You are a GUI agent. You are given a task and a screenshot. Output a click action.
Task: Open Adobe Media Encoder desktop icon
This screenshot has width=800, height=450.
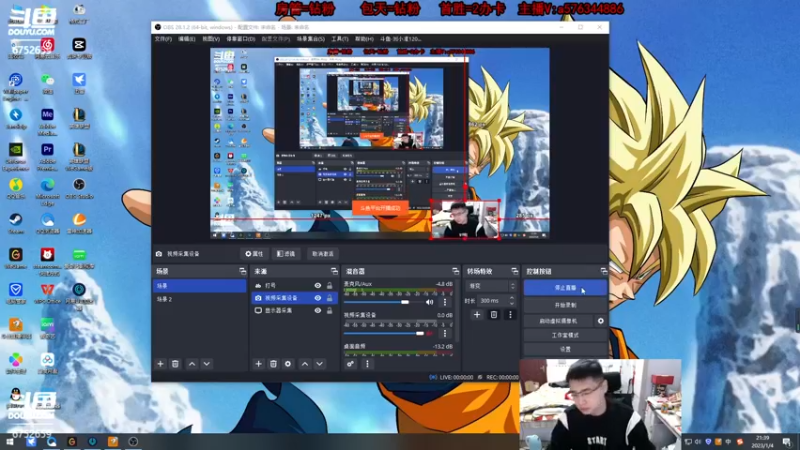click(x=47, y=122)
